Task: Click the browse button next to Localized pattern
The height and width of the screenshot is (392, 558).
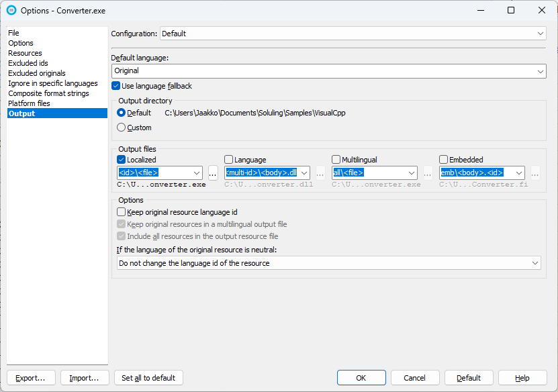Action: pyautogui.click(x=213, y=173)
